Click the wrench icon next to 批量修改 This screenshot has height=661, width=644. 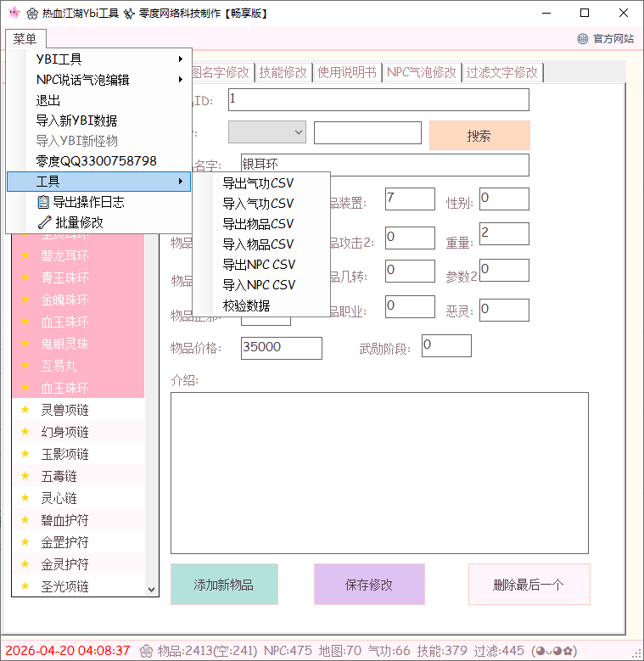[x=44, y=222]
